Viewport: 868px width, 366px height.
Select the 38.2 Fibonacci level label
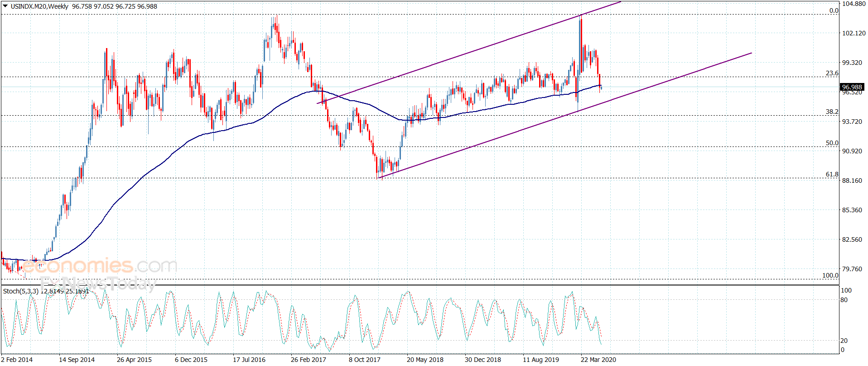click(832, 112)
